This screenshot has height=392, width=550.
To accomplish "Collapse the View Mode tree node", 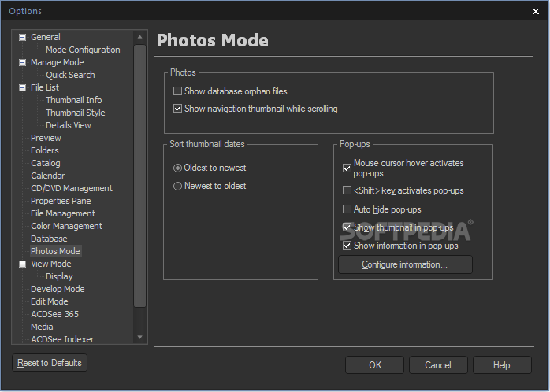I will (22, 264).
